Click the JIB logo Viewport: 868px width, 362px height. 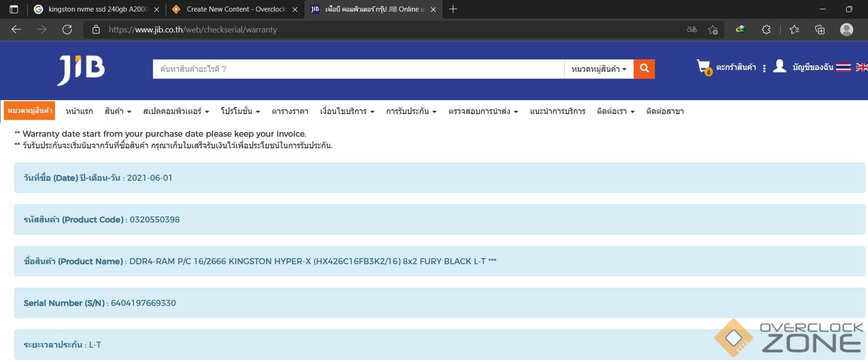pyautogui.click(x=81, y=70)
